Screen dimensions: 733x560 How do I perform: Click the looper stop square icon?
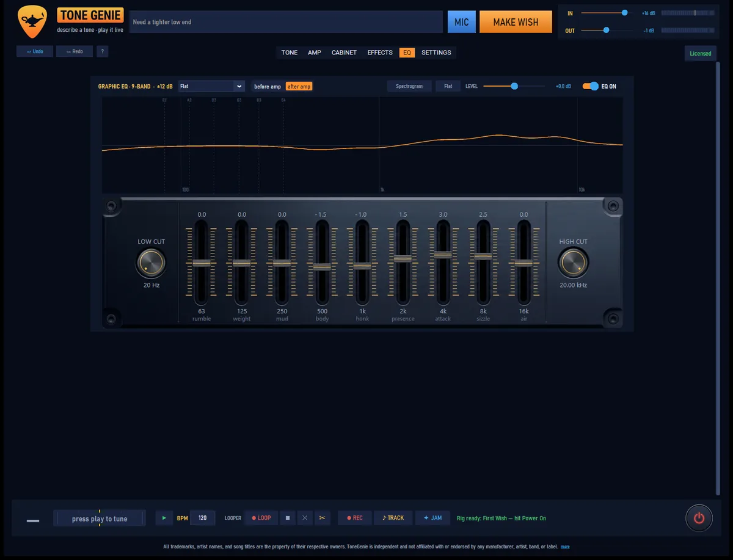coord(287,518)
